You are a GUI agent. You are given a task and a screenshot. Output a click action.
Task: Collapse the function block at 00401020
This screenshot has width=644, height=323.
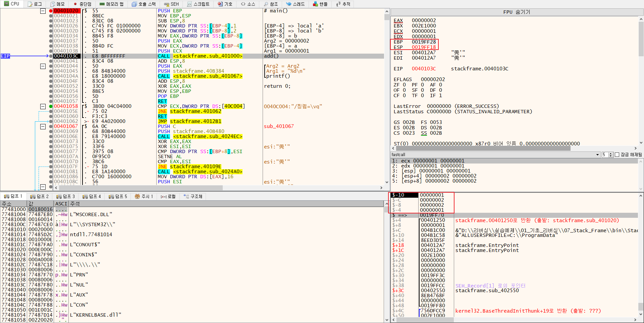click(43, 11)
